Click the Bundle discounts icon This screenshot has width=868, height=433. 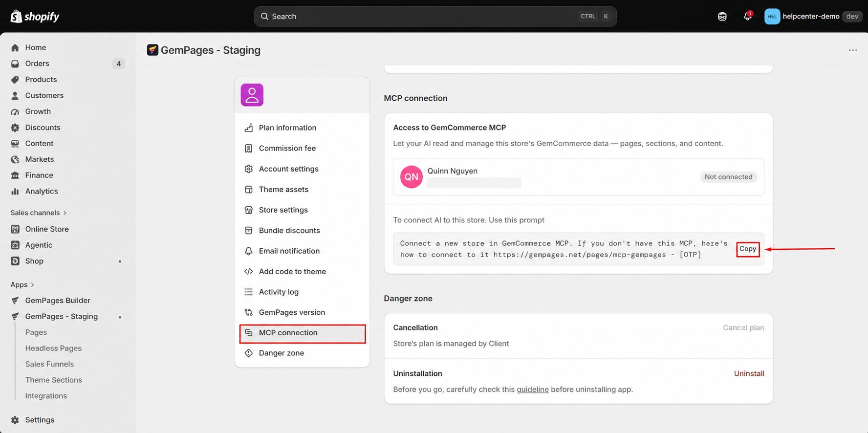click(249, 230)
